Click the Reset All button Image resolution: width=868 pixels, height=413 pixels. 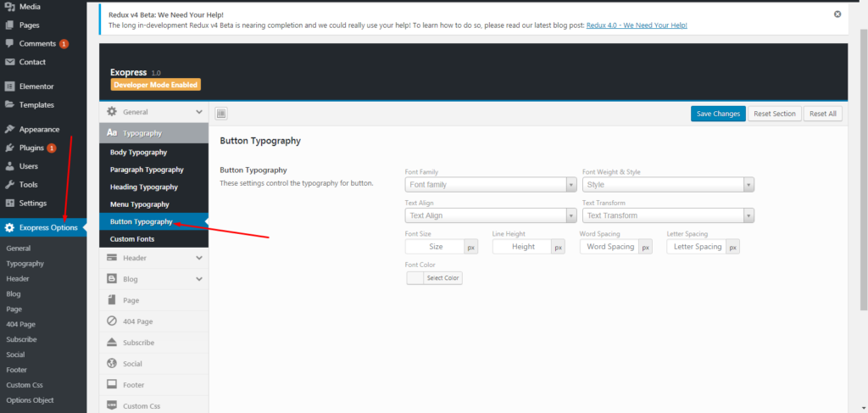tap(822, 114)
